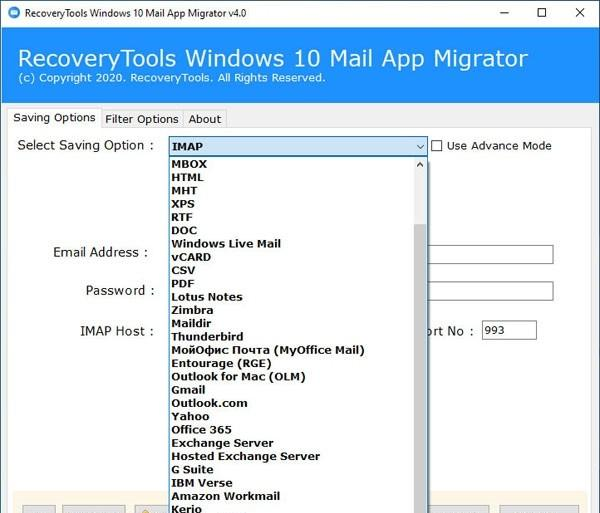
Task: Click the Port No field showing 993
Action: point(509,330)
